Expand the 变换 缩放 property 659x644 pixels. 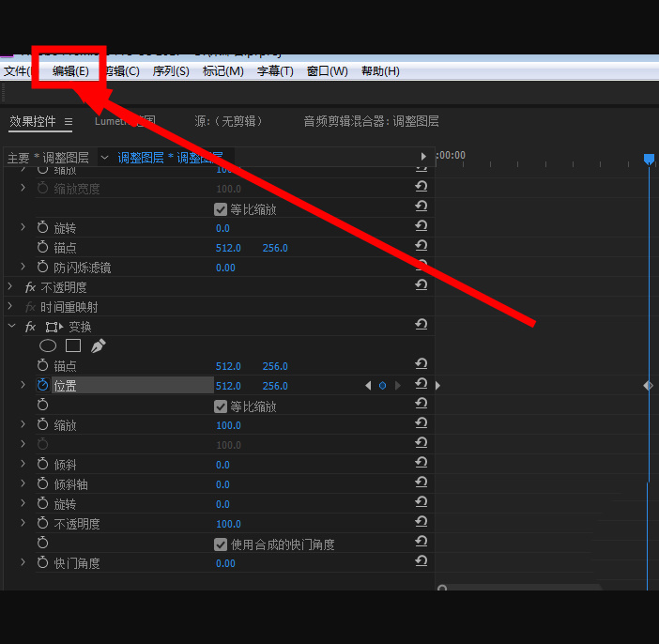[23, 424]
